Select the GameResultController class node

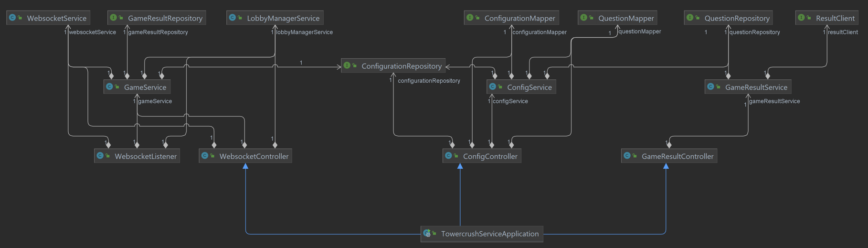click(x=669, y=156)
